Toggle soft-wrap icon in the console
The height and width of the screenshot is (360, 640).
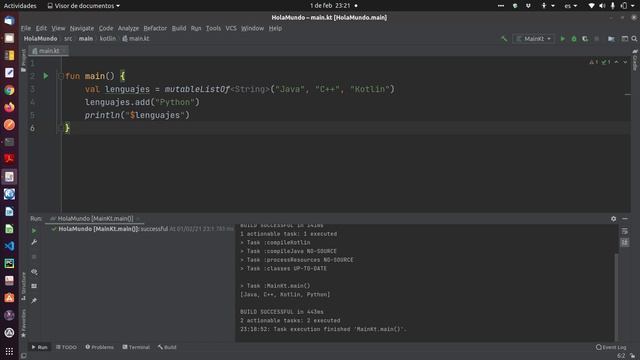[625, 231]
